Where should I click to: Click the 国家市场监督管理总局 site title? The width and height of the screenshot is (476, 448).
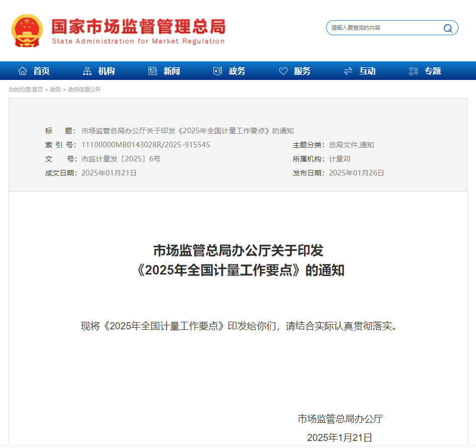[138, 27]
